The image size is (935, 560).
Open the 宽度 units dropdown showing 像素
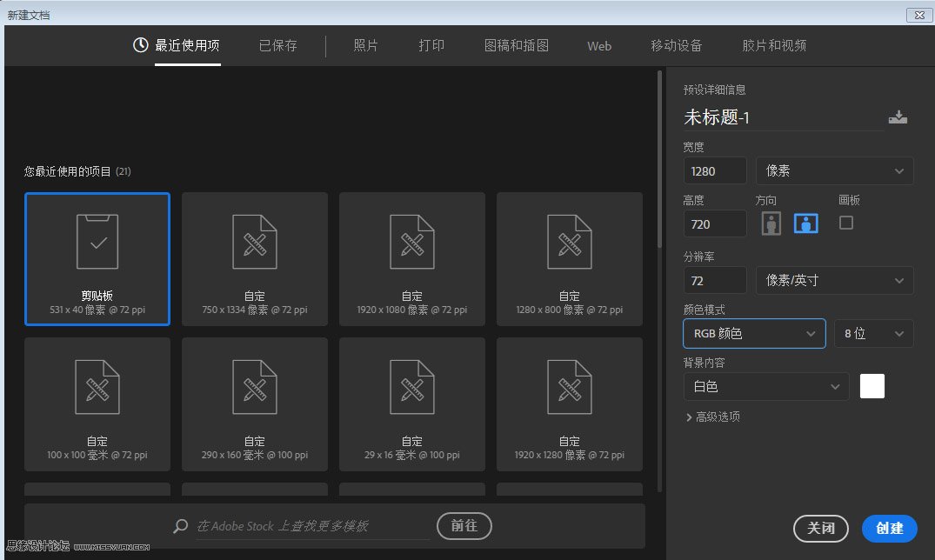pos(833,170)
